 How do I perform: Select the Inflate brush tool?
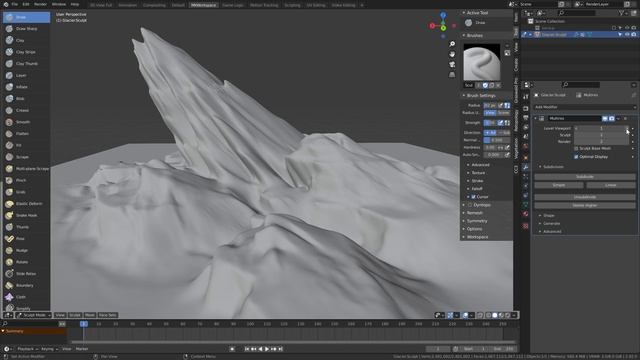[x=27, y=87]
